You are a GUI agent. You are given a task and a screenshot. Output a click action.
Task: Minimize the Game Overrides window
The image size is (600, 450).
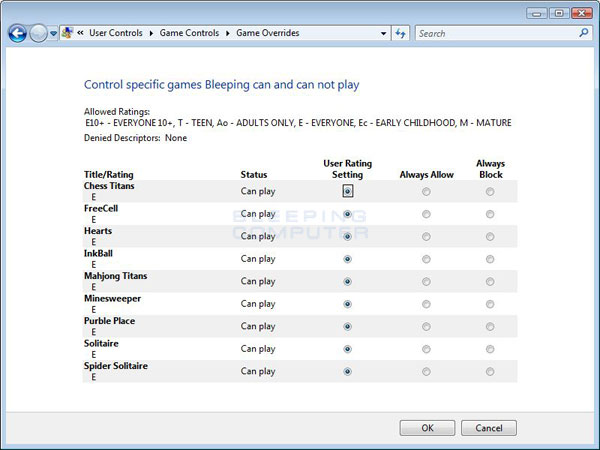pyautogui.click(x=536, y=13)
